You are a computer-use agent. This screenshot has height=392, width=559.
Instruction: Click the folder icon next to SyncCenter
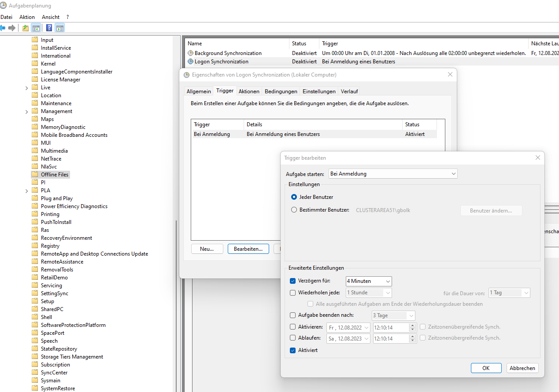35,373
